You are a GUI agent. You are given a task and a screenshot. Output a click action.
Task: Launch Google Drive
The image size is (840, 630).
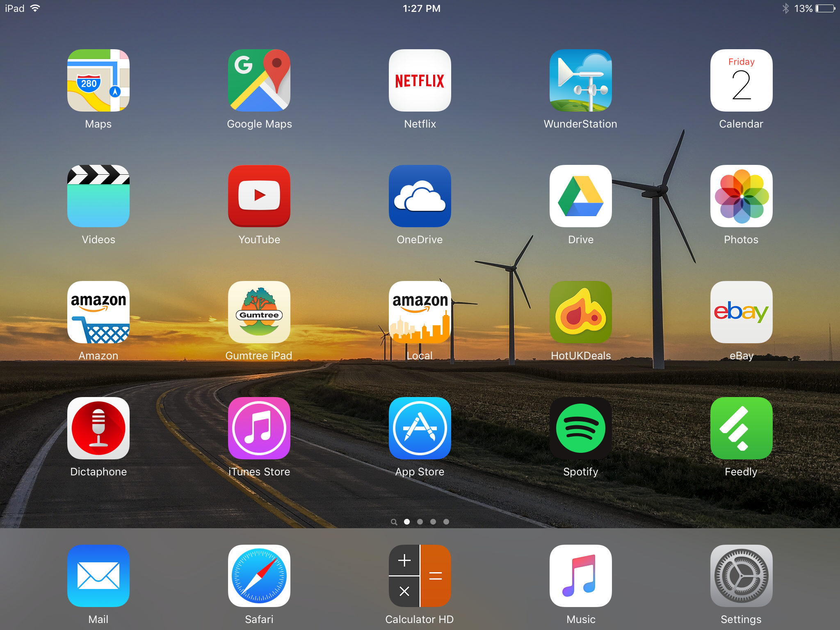pos(581,196)
